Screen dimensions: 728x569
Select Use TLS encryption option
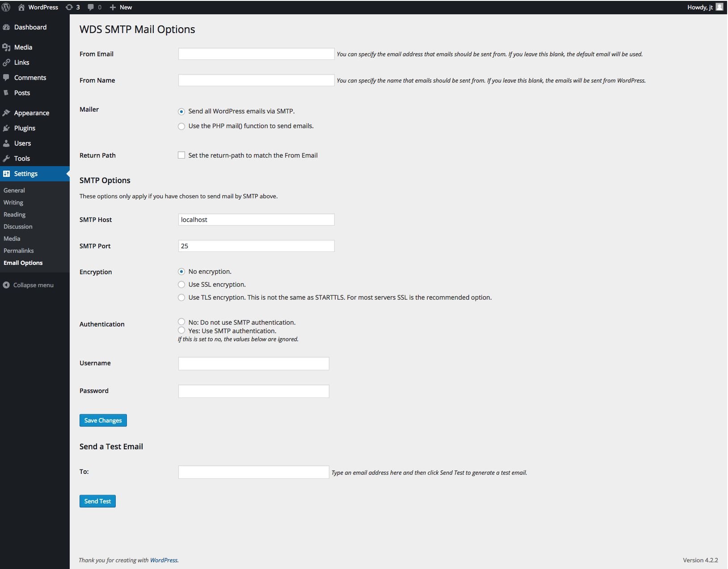point(181,297)
